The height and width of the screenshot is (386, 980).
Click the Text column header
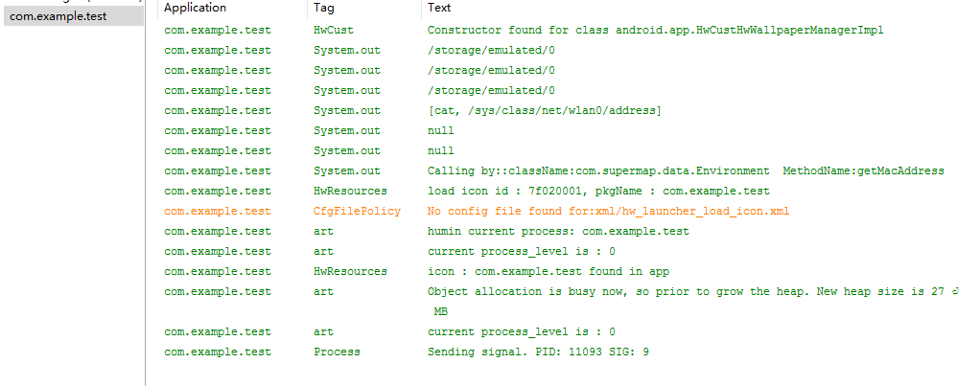(439, 8)
